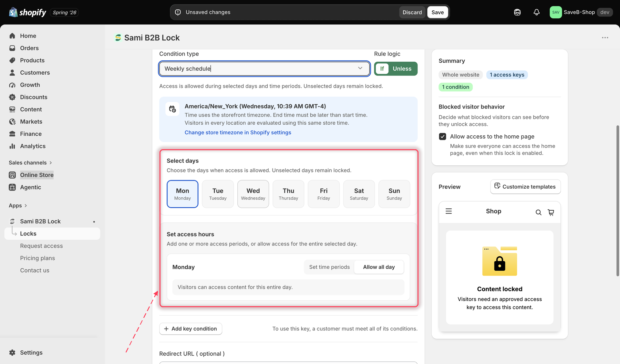Click the Analytics bar chart icon

pyautogui.click(x=12, y=146)
